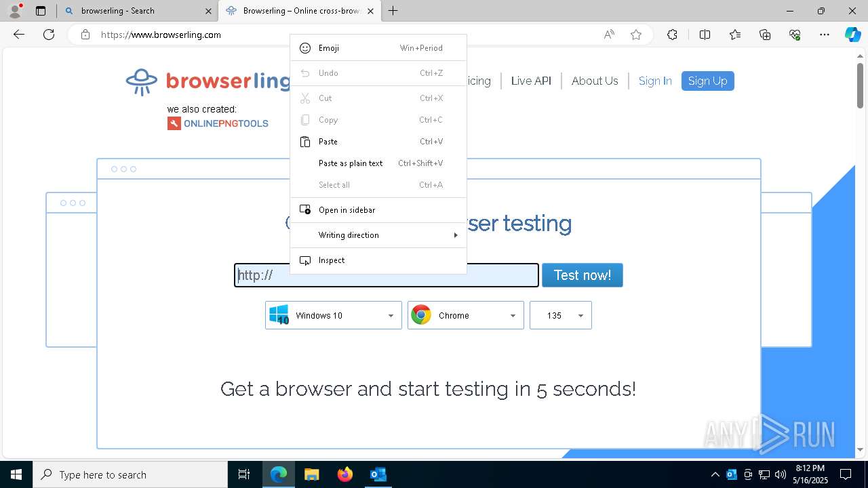Choose Inspect from the context menu
The width and height of the screenshot is (868, 488).
tap(378, 260)
